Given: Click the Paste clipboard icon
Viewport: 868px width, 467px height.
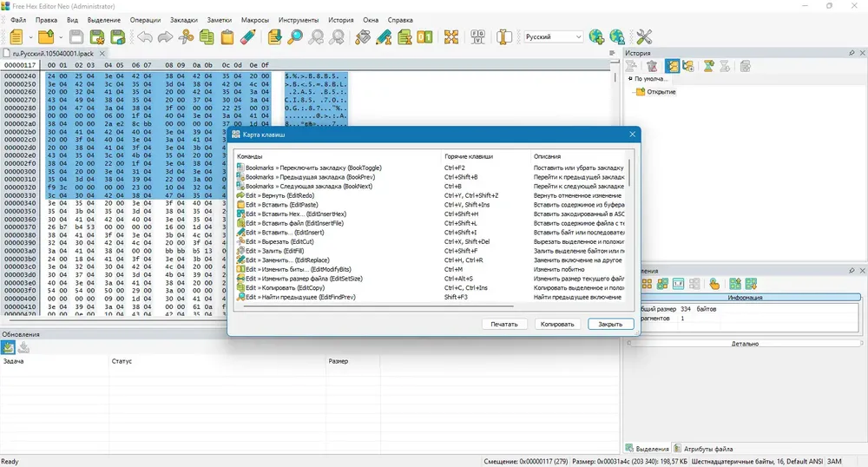Looking at the screenshot, I should (227, 37).
